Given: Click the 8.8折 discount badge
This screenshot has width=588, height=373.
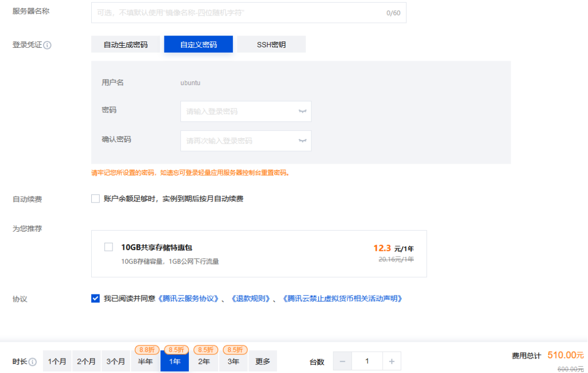Looking at the screenshot, I should pos(147,350).
